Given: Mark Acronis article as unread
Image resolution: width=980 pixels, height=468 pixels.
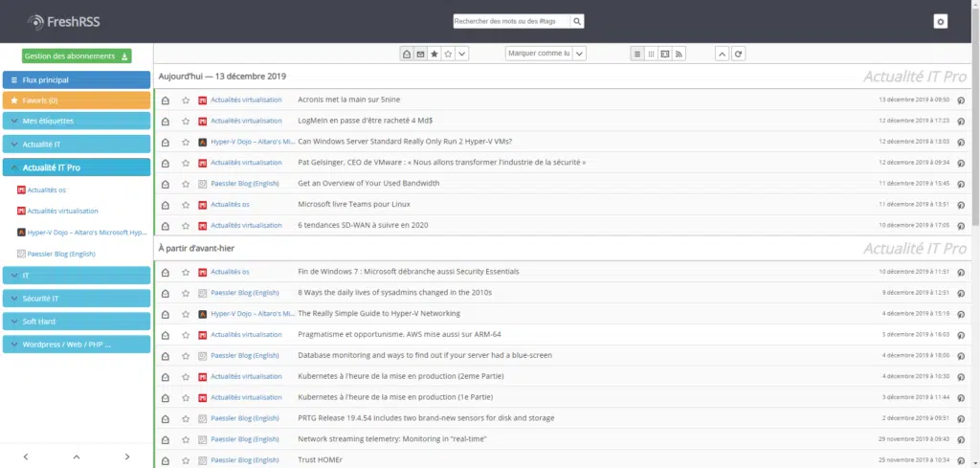Looking at the screenshot, I should pyautogui.click(x=165, y=100).
